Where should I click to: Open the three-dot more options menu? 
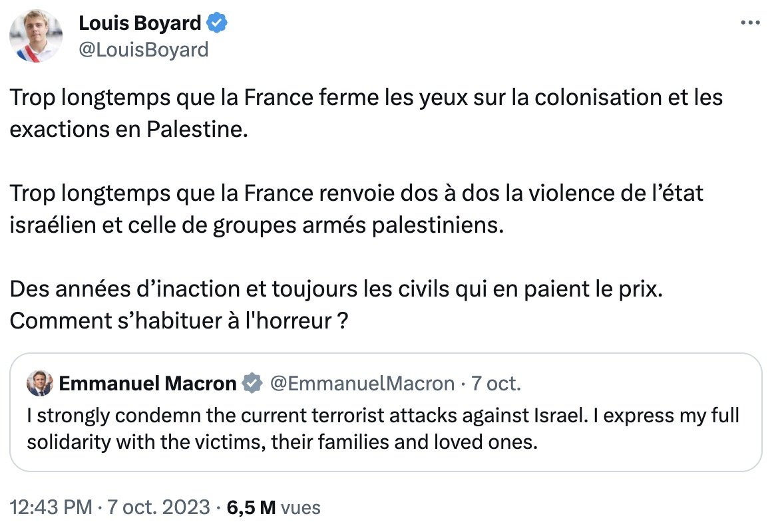pyautogui.click(x=750, y=23)
